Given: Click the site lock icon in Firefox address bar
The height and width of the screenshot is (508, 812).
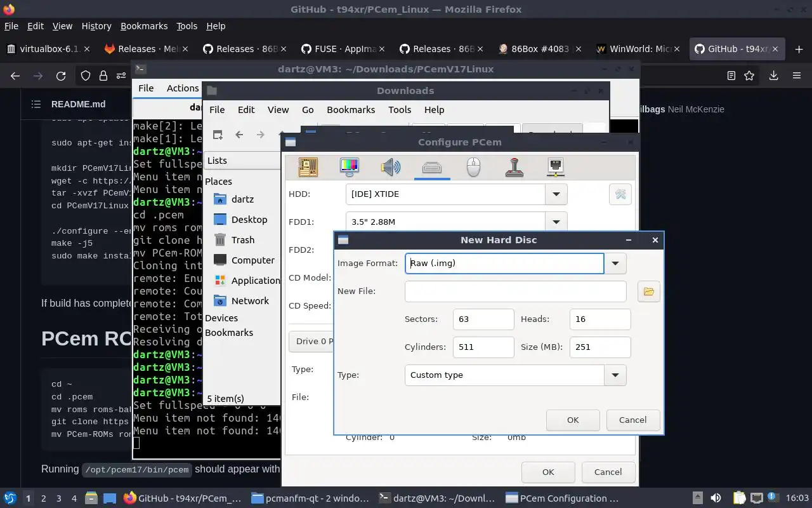Looking at the screenshot, I should click(103, 76).
